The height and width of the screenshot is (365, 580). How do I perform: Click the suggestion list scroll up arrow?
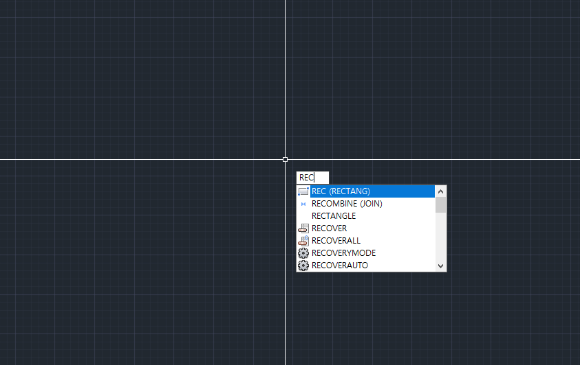pos(441,191)
